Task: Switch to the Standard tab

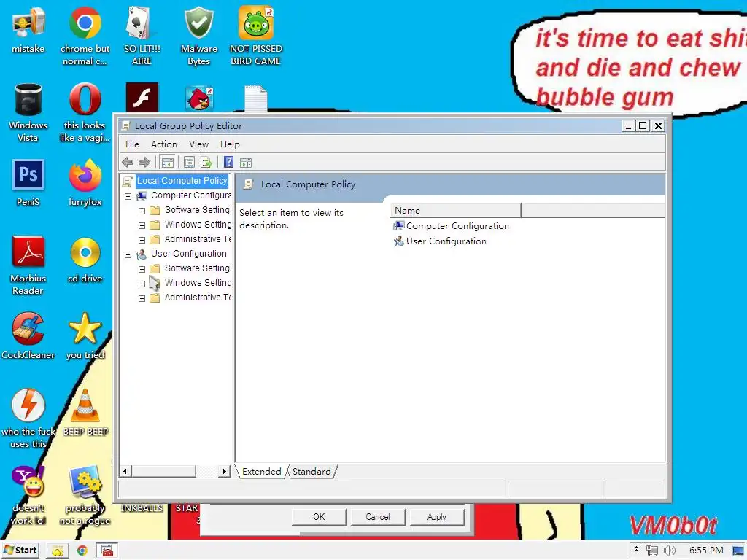Action: pos(311,472)
